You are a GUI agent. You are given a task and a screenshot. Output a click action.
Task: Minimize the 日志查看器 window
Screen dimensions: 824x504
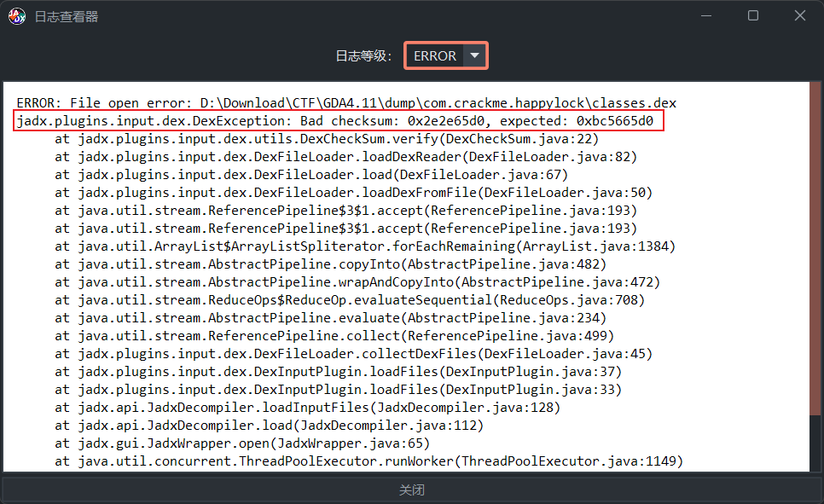coord(706,15)
